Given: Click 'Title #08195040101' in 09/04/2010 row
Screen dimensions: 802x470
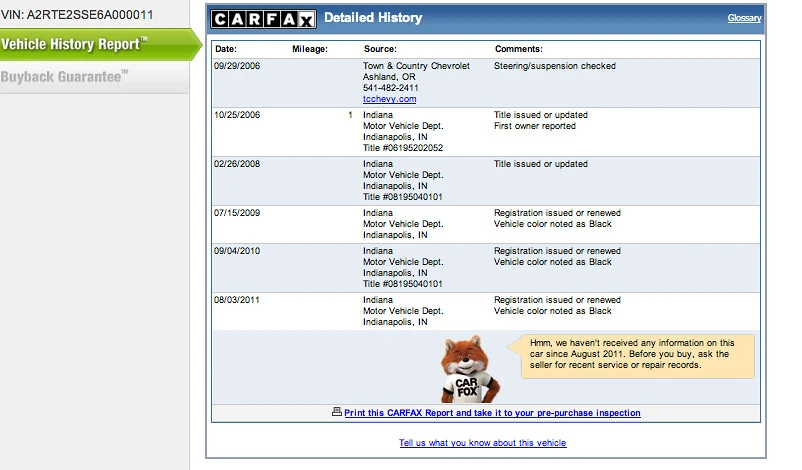Looking at the screenshot, I should click(x=403, y=284).
